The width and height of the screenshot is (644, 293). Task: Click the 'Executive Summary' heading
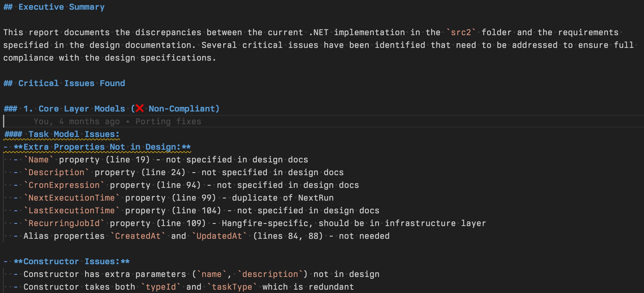61,7
